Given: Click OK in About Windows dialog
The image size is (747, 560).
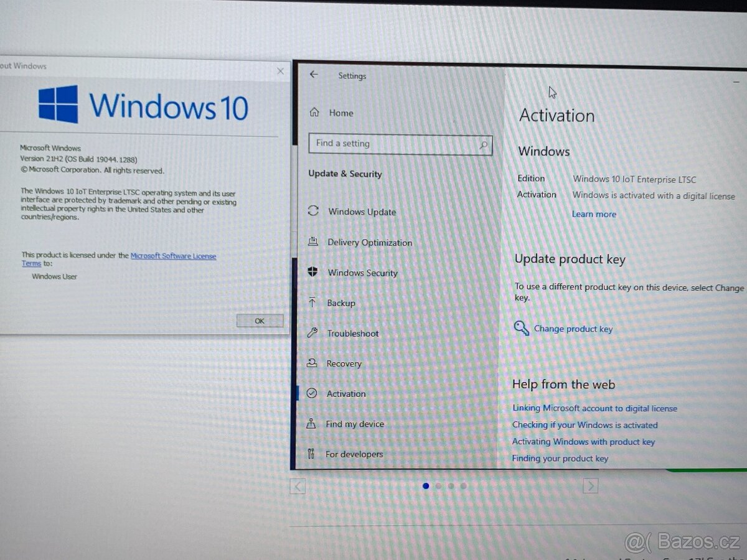Looking at the screenshot, I should pyautogui.click(x=260, y=321).
